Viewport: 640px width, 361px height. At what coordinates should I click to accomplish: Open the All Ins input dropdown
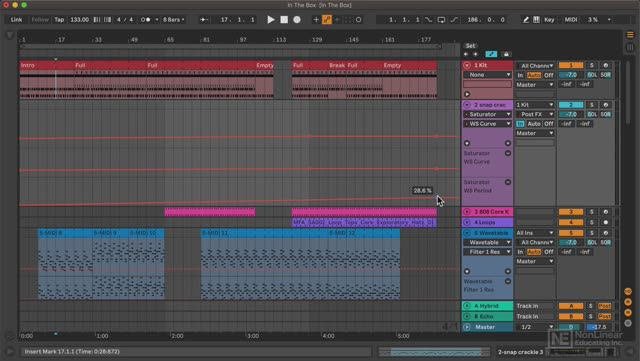click(x=535, y=233)
